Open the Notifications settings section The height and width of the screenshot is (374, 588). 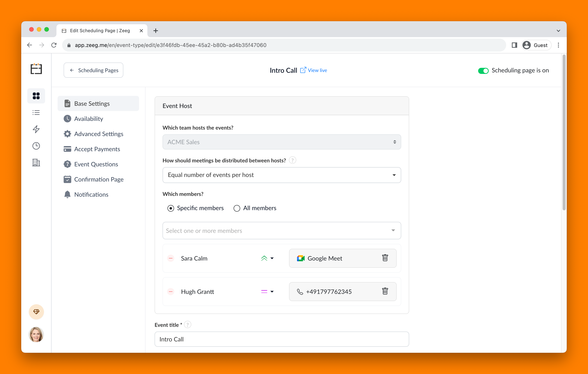(x=91, y=194)
